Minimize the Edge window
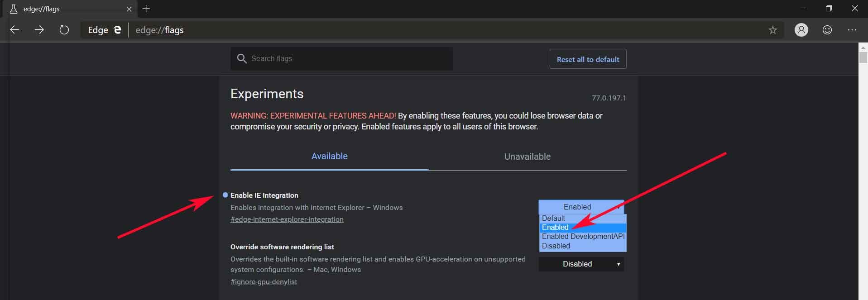The width and height of the screenshot is (868, 300). tap(804, 8)
